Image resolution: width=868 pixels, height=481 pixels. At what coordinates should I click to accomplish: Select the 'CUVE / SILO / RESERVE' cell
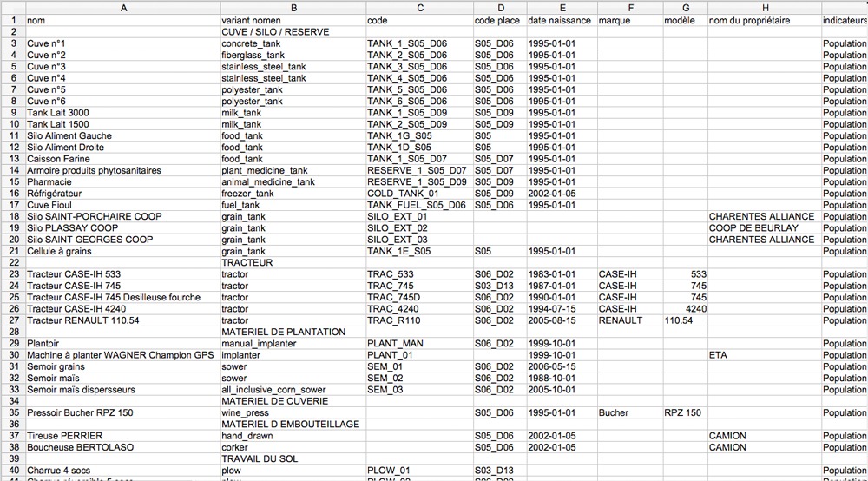pyautogui.click(x=293, y=32)
